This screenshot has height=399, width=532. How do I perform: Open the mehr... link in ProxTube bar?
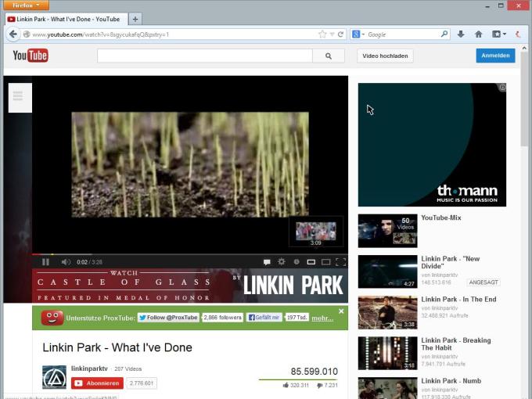(x=322, y=318)
